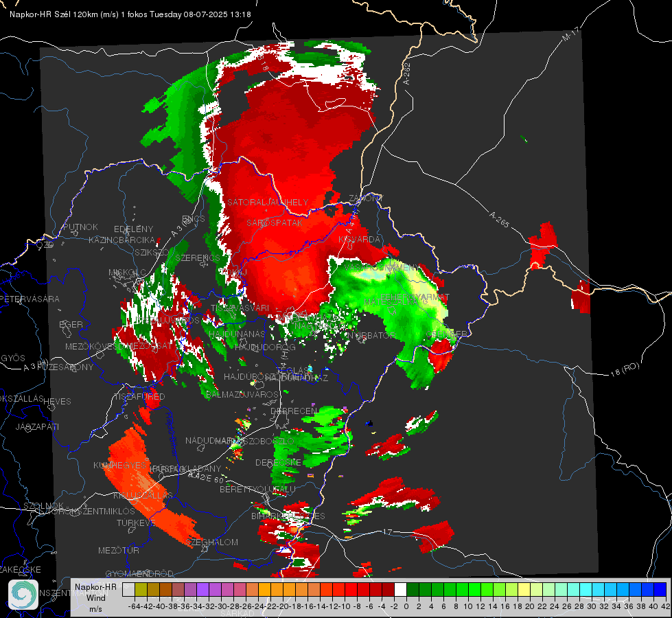Click the M-17 road label
Image resolution: width=672 pixels, height=618 pixels.
570,34
